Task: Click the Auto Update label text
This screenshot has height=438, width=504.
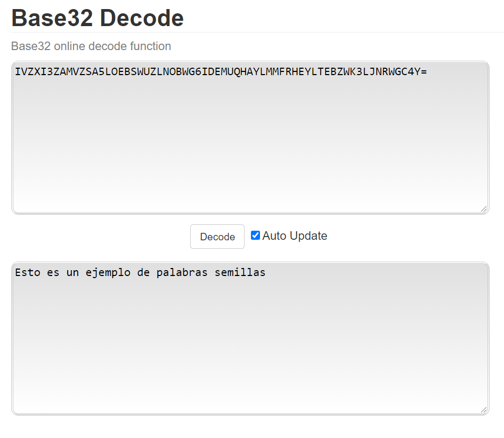Action: [295, 236]
